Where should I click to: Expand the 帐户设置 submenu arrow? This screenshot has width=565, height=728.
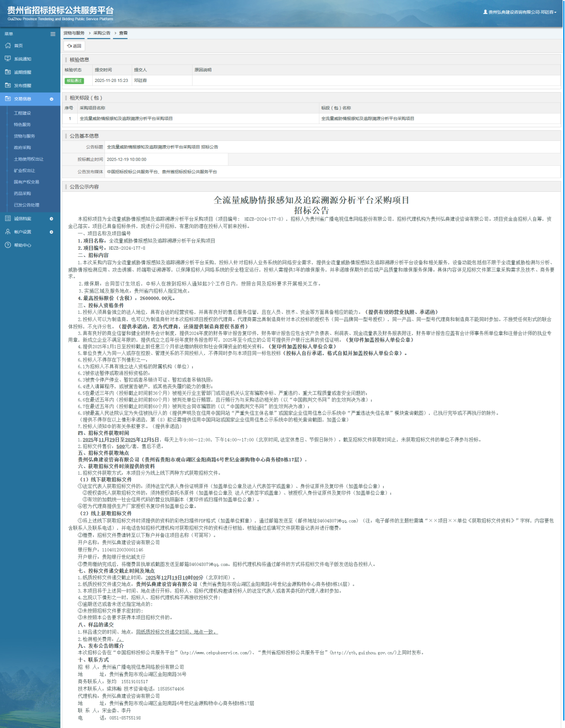point(51,232)
